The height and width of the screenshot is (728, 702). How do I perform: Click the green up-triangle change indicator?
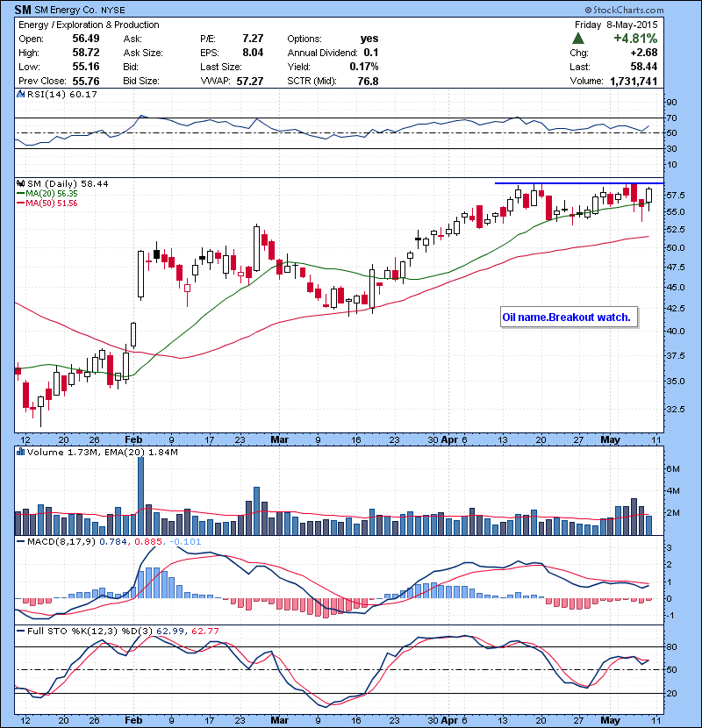click(x=578, y=39)
